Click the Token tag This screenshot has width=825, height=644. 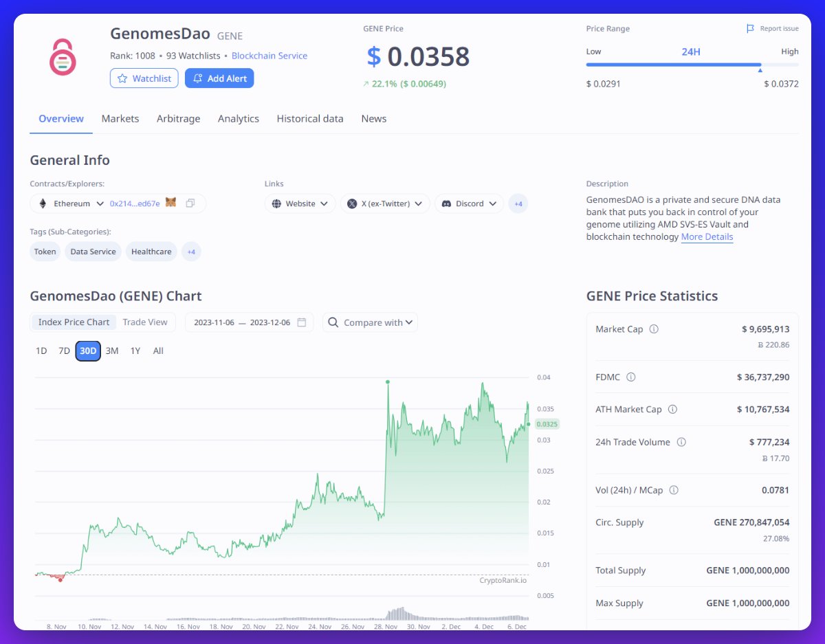(45, 252)
